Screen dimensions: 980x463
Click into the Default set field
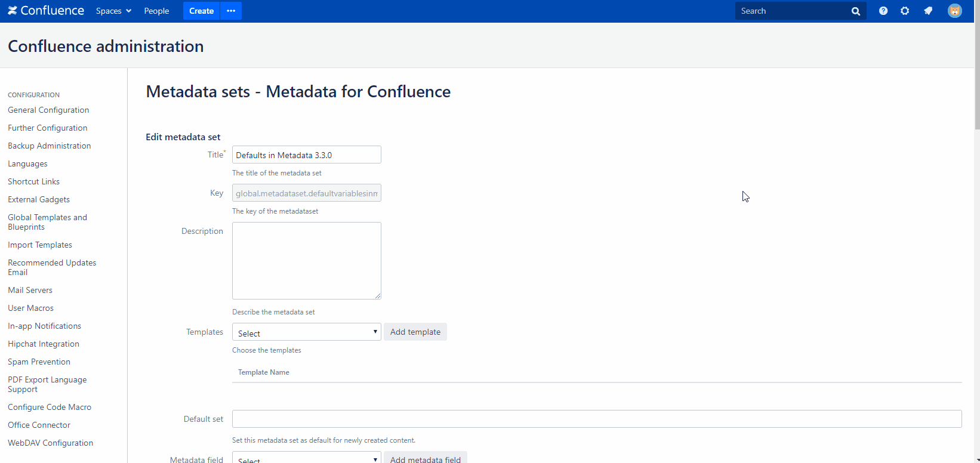[596, 419]
